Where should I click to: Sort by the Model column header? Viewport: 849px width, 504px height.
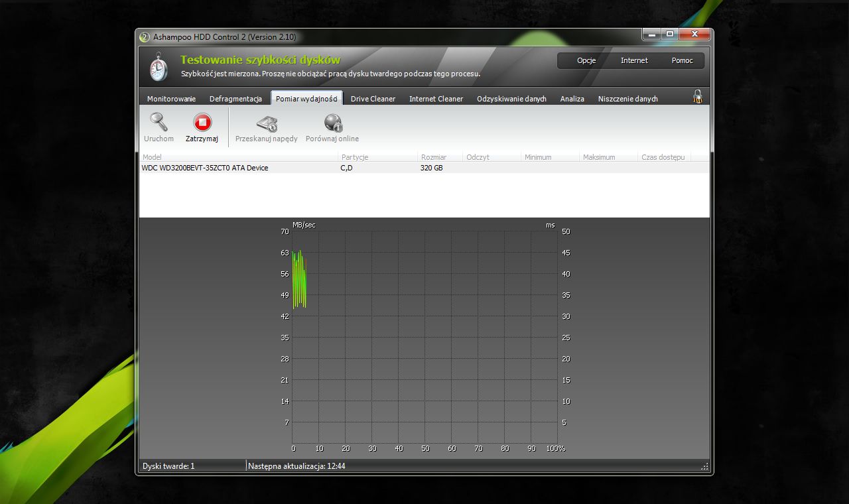(x=239, y=157)
